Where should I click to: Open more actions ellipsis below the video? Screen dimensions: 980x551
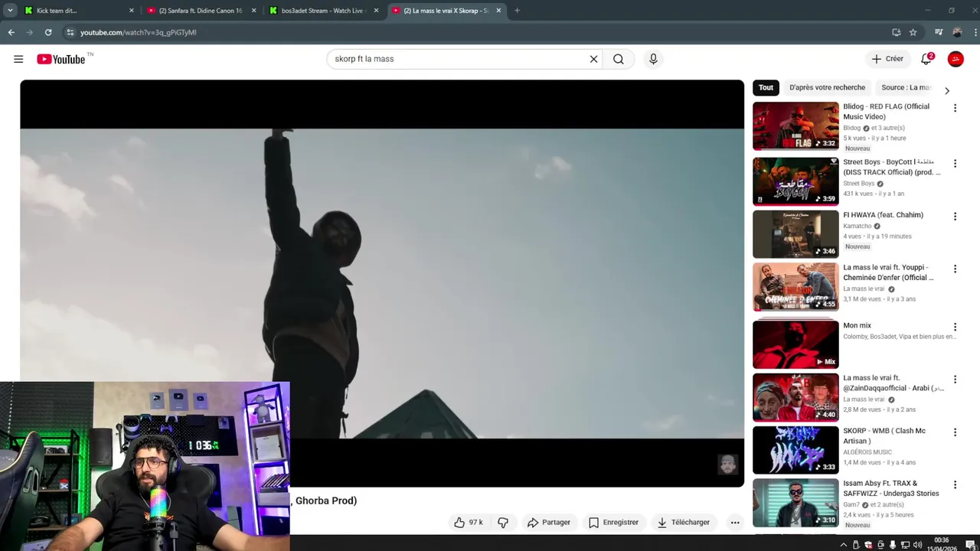(735, 522)
